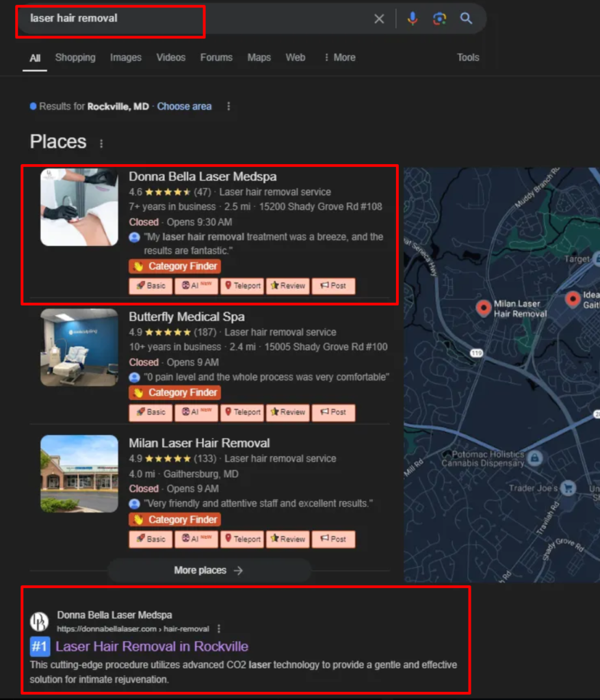Click the Target label on the map

pyautogui.click(x=577, y=259)
